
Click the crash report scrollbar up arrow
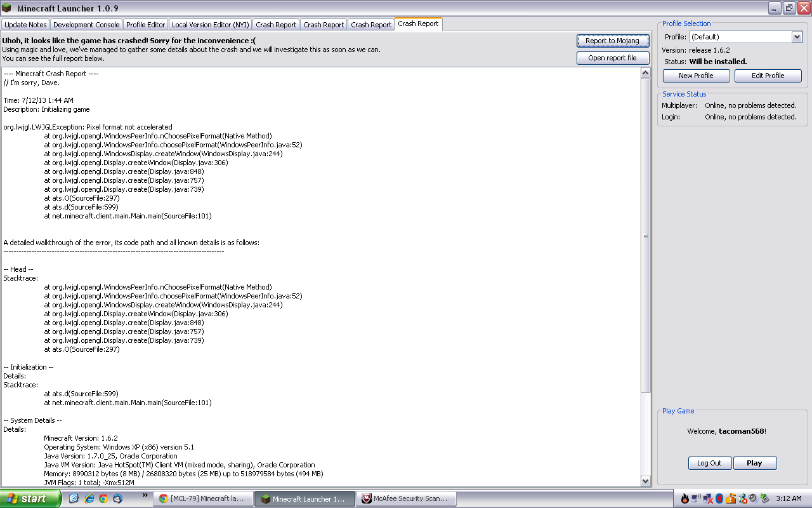pyautogui.click(x=646, y=73)
